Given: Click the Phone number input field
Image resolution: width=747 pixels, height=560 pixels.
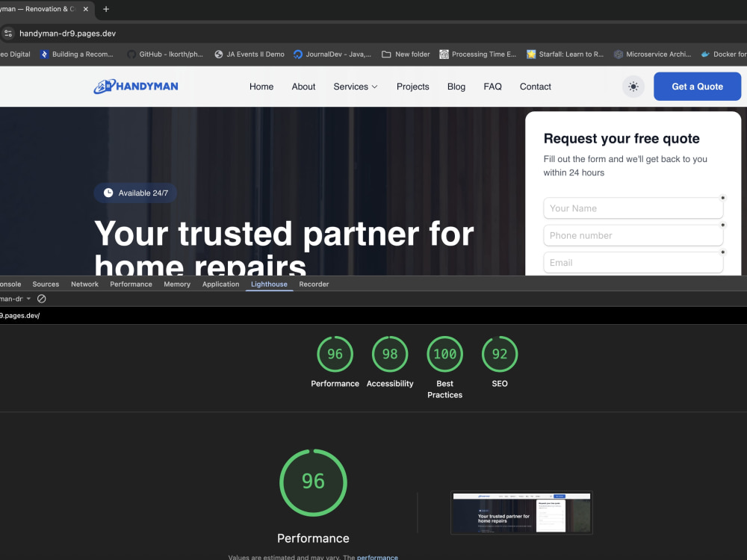Looking at the screenshot, I should pos(633,235).
